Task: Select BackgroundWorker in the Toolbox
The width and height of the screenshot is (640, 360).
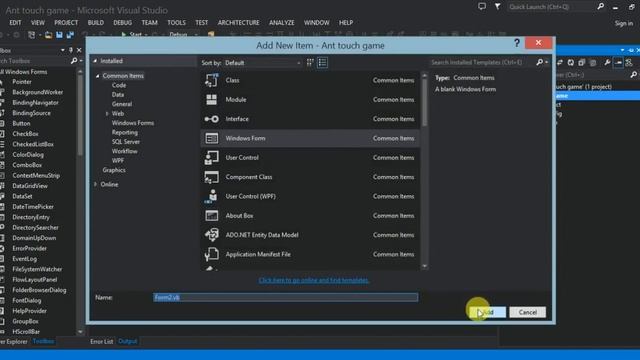Action: (x=38, y=92)
